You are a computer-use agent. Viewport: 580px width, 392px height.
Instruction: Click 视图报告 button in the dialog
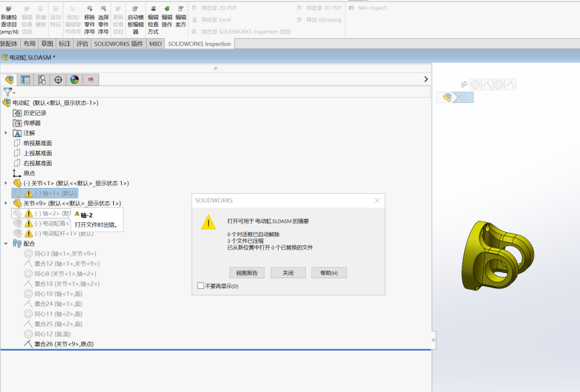click(246, 273)
